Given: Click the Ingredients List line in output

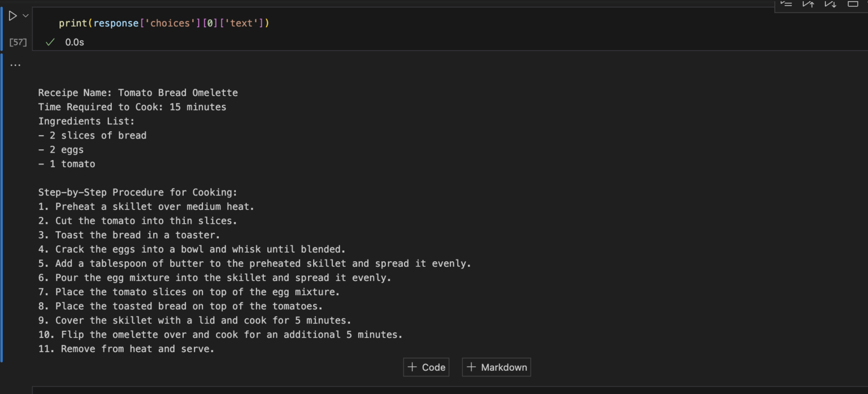Looking at the screenshot, I should tap(85, 121).
